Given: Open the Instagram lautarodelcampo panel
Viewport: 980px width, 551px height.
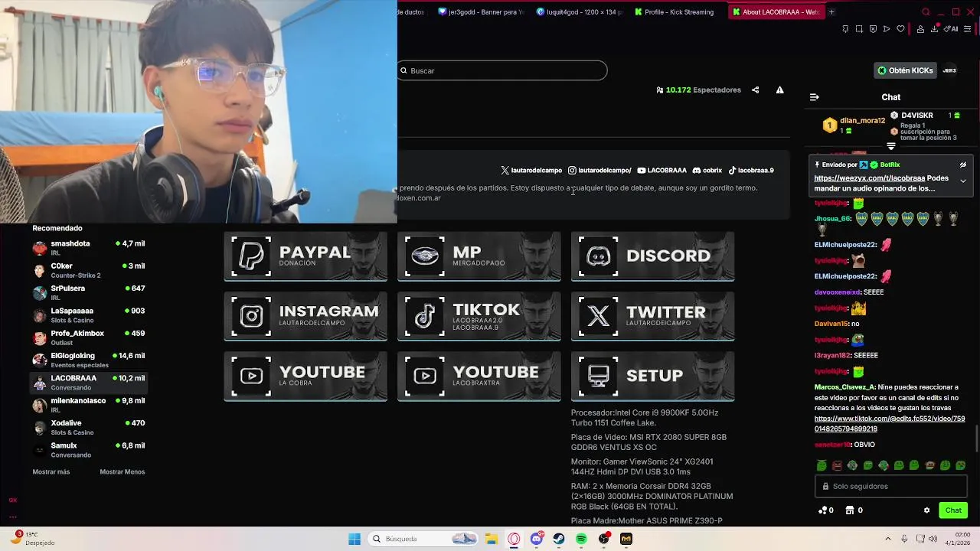Looking at the screenshot, I should pyautogui.click(x=305, y=316).
